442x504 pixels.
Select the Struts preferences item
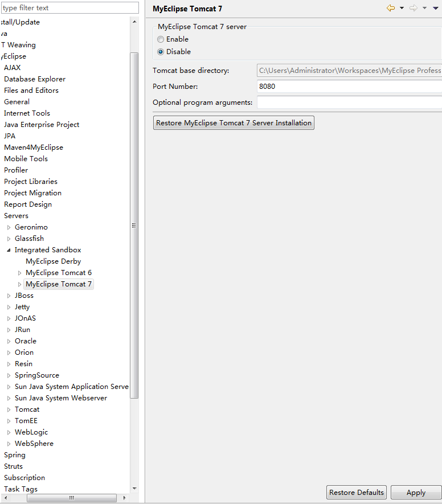[13, 466]
